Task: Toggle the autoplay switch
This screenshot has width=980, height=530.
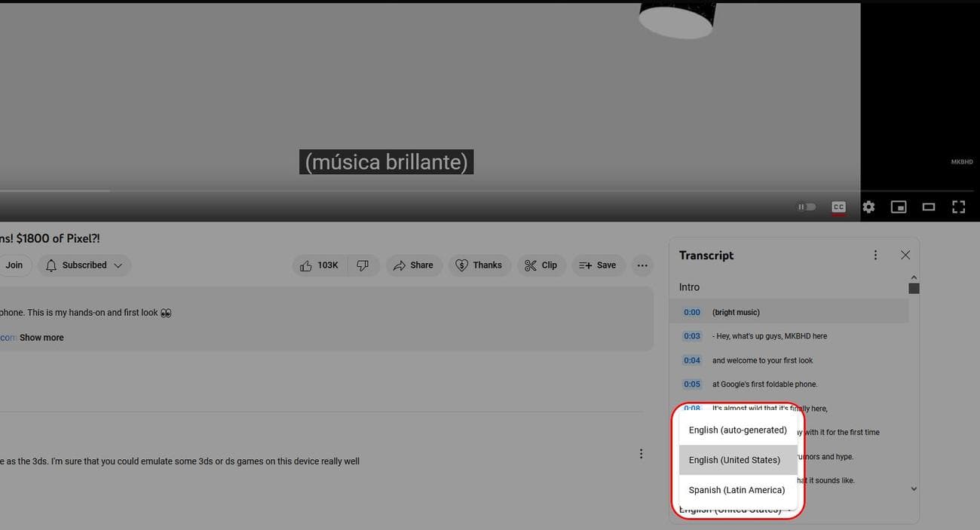Action: [807, 207]
